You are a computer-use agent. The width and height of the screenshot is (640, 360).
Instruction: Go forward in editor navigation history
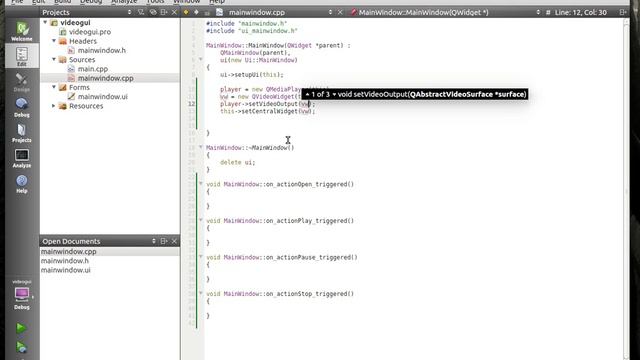(x=196, y=12)
